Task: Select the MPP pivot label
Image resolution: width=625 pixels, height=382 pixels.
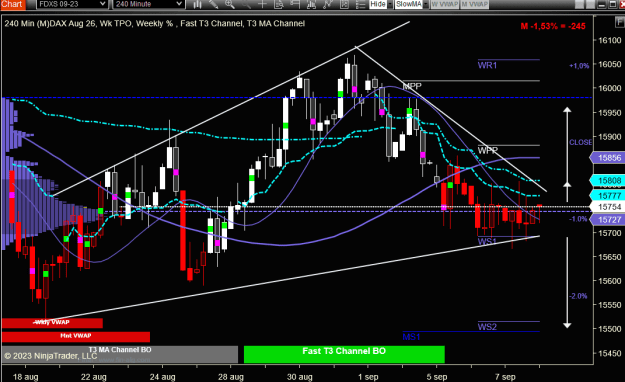Action: coord(412,86)
